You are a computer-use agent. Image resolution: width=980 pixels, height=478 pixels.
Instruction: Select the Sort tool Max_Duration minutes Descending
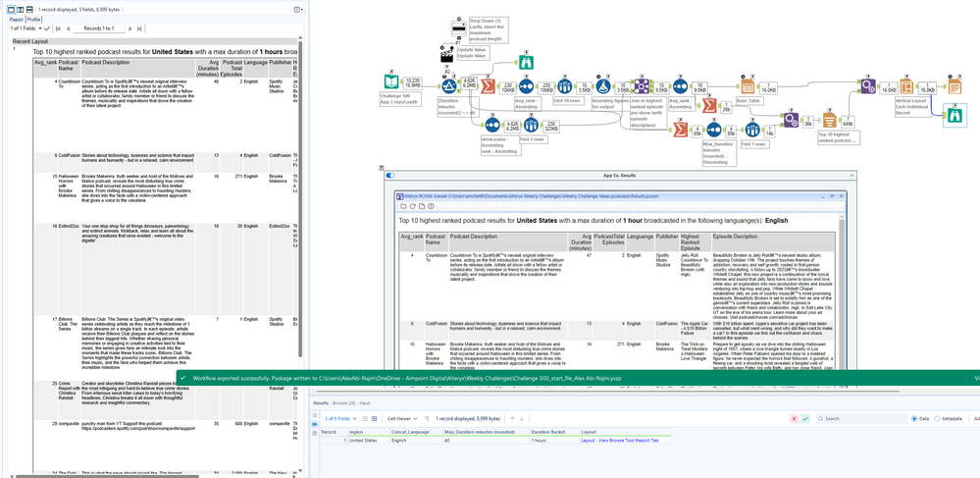tap(714, 130)
